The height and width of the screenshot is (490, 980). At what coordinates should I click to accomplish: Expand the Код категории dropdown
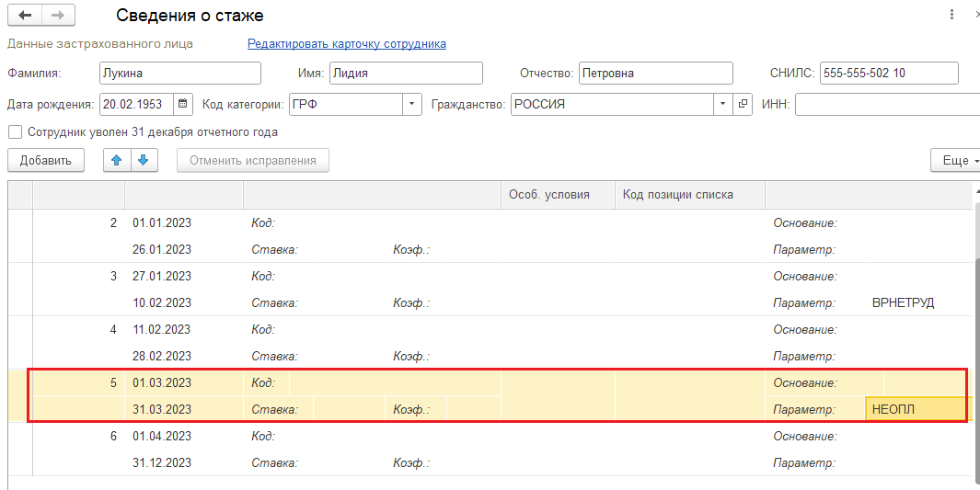[412, 104]
